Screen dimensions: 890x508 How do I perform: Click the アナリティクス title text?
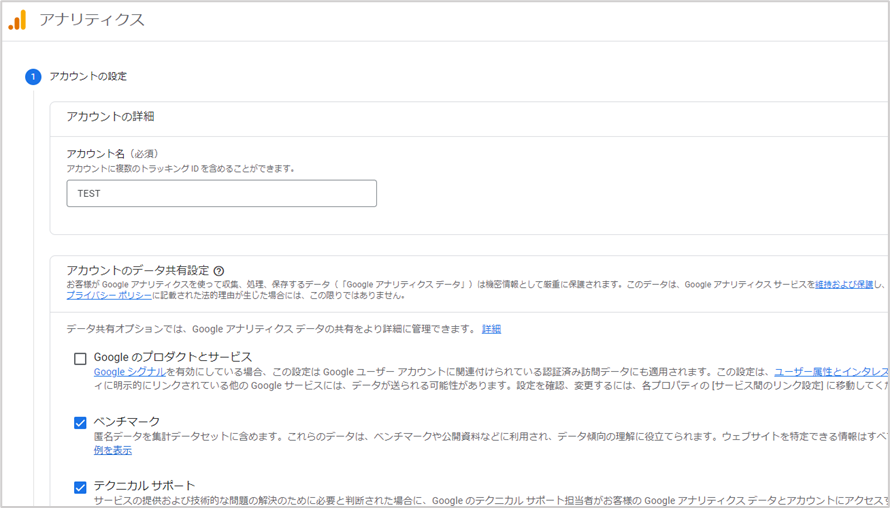pyautogui.click(x=92, y=20)
